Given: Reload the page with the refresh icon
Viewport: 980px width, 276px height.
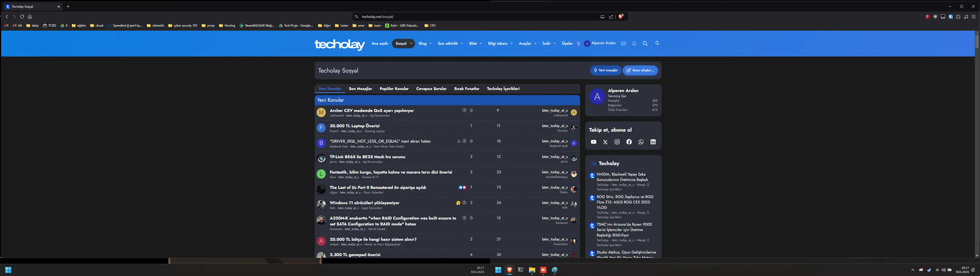Looking at the screenshot, I should [22, 17].
